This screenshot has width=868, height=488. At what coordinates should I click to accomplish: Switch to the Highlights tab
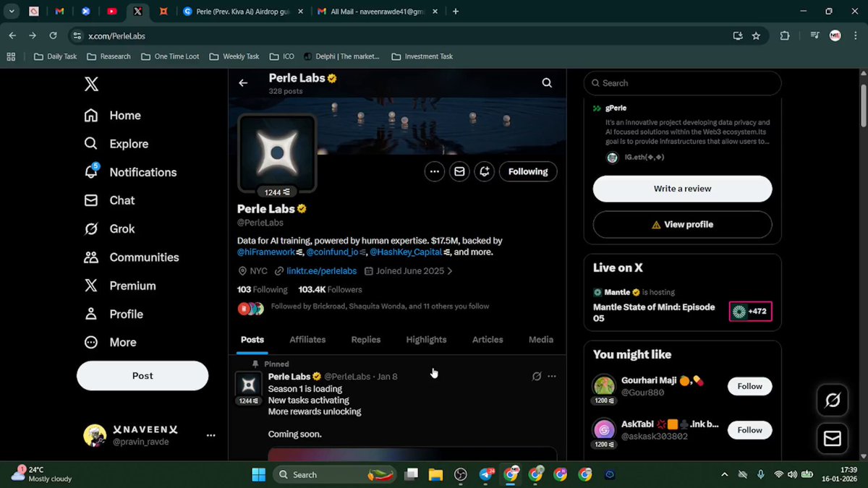(426, 340)
